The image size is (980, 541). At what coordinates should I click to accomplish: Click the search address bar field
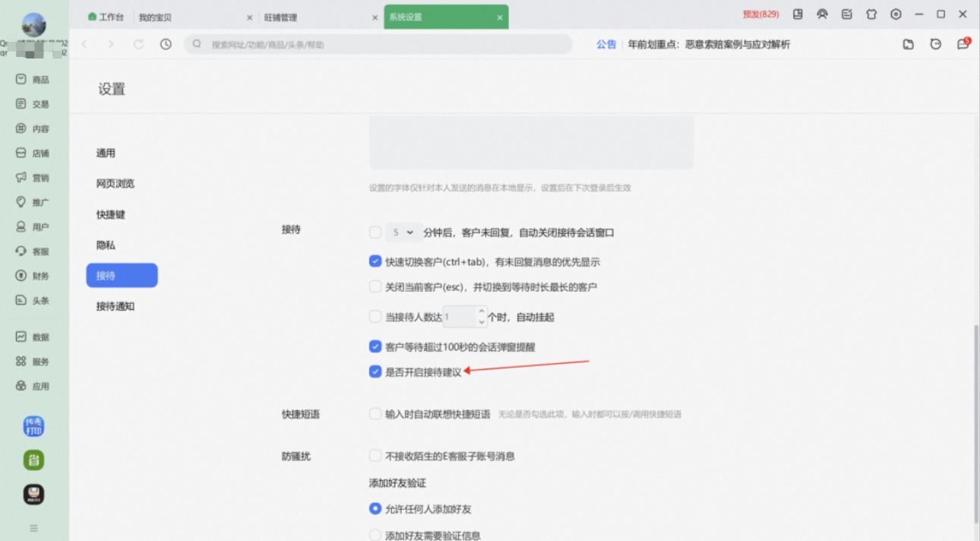tap(378, 44)
